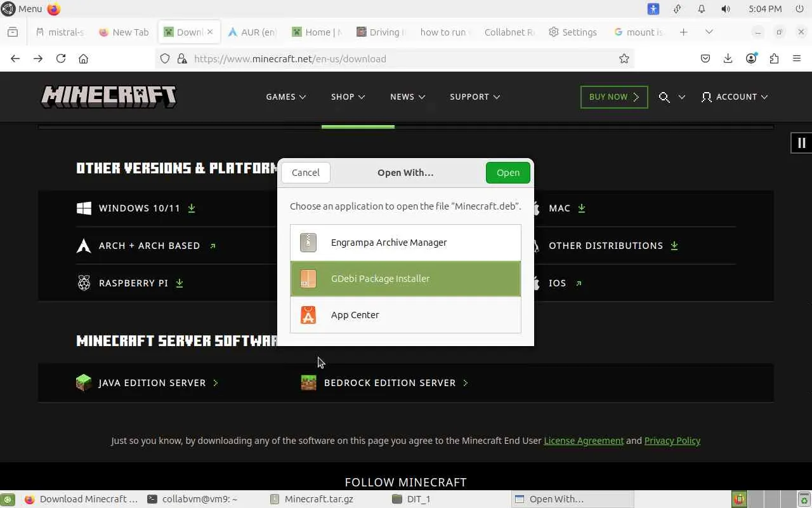Viewport: 812px width, 508px height.
Task: Switch to the Collabnet tab
Action: coord(508,32)
